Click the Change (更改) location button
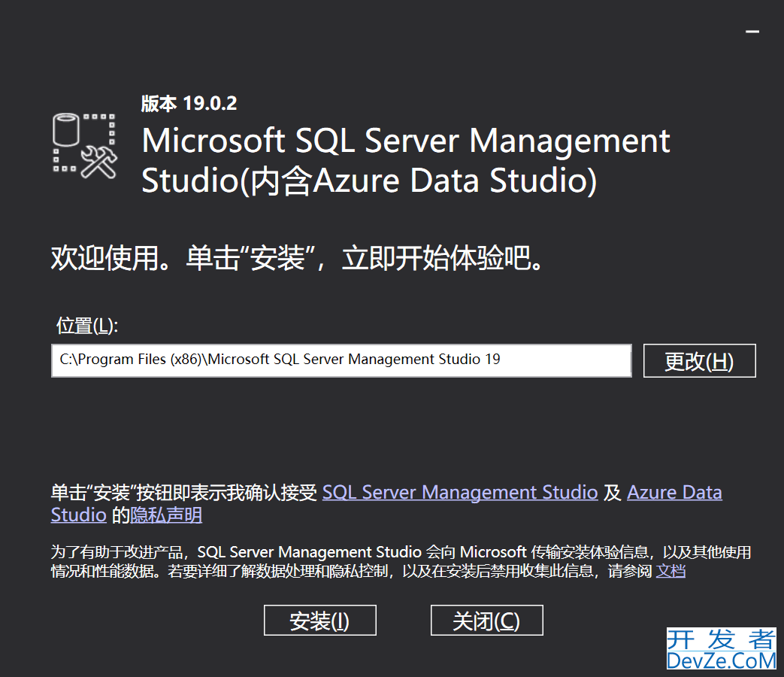The image size is (784, 677). (x=700, y=361)
